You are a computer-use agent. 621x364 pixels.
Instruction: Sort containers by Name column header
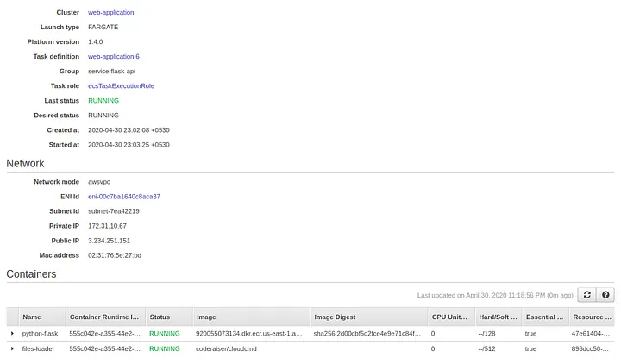click(32, 317)
